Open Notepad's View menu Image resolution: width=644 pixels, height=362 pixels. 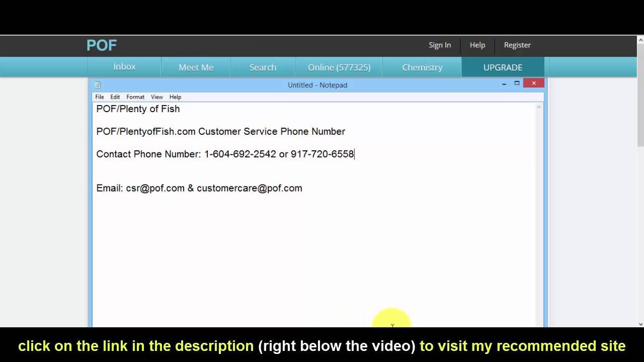point(157,97)
